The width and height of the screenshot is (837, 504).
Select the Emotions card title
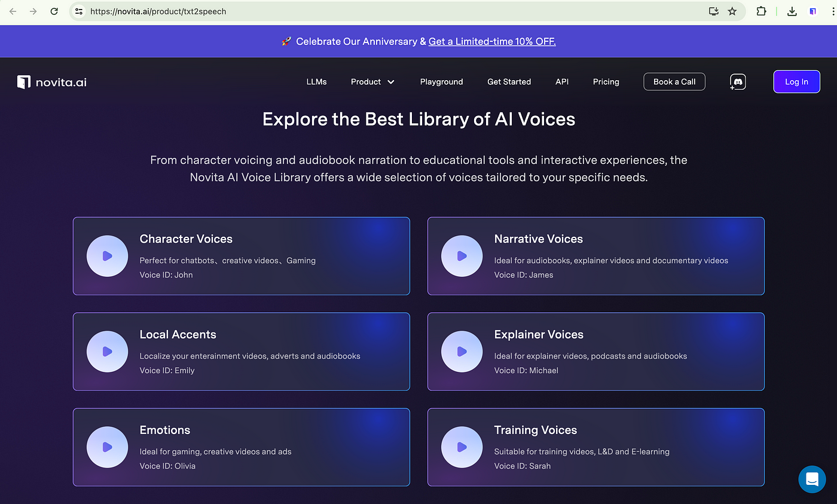coord(164,430)
